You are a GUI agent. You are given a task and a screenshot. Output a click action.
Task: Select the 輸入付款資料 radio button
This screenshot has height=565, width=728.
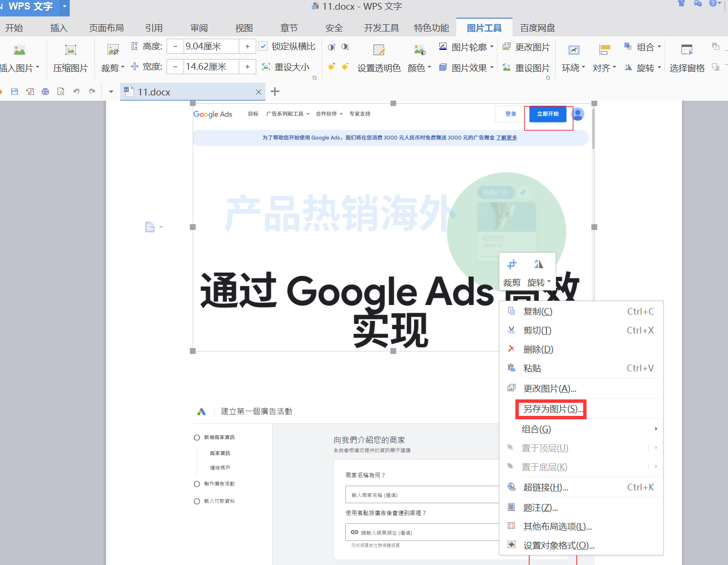click(197, 502)
